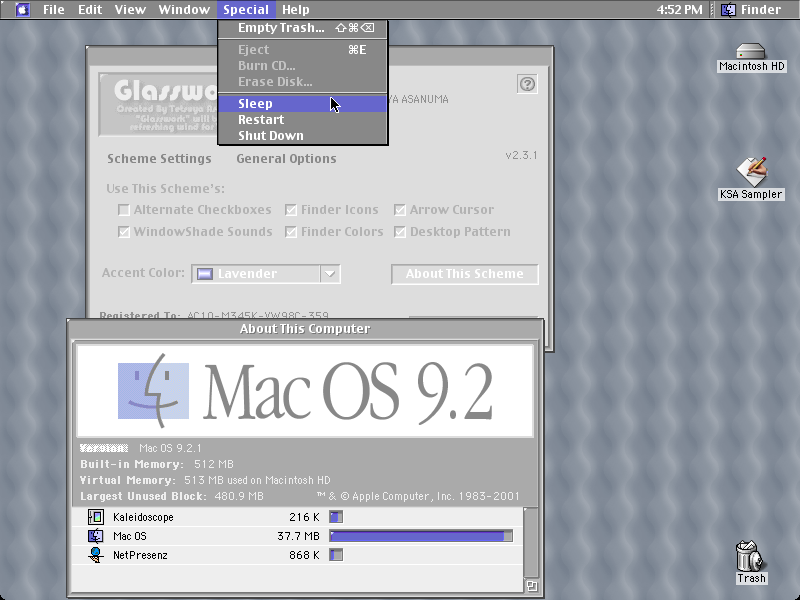
Task: Click the 216 K memory value
Action: (x=304, y=517)
